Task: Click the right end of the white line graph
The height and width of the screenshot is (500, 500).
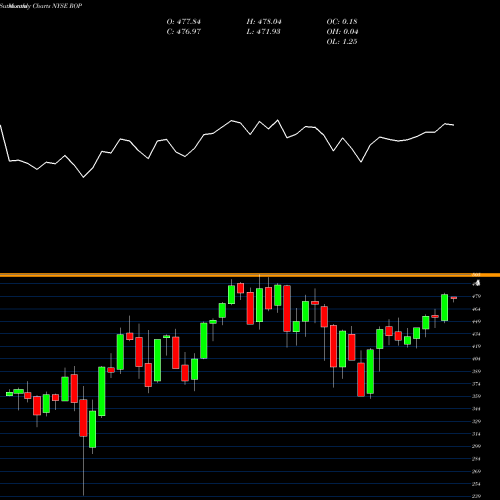Action: pos(453,125)
